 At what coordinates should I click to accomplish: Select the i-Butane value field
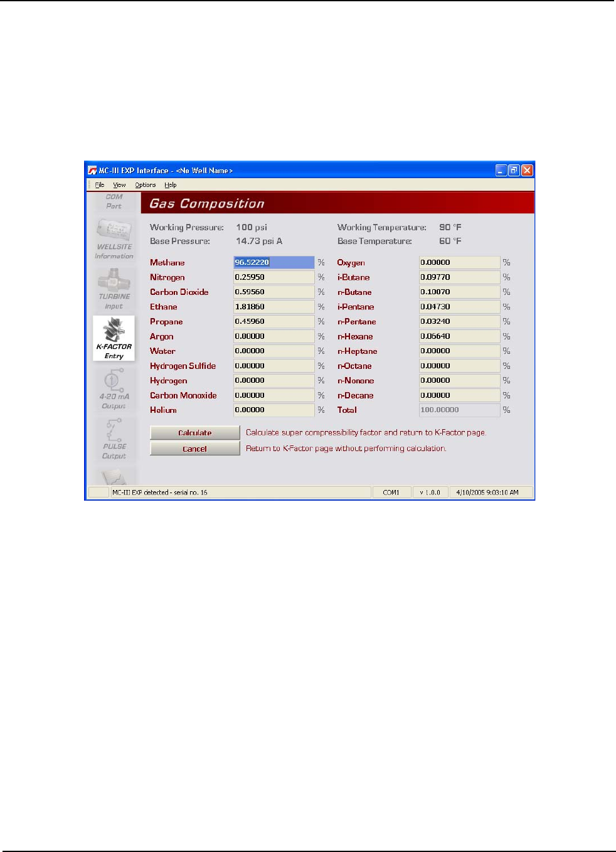[460, 277]
